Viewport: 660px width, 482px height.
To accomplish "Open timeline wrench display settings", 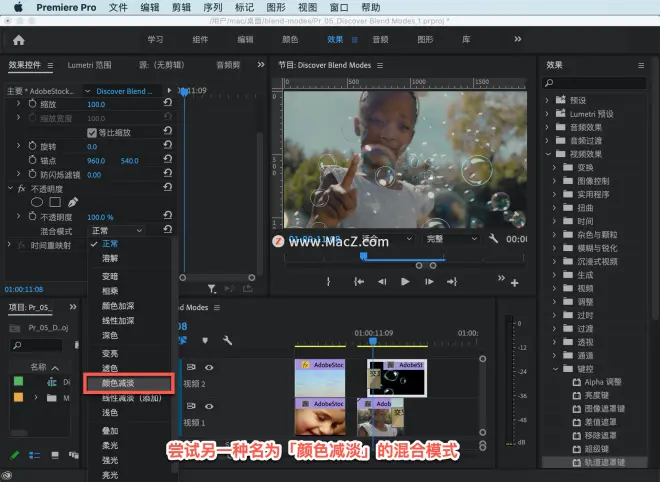I will pos(227,340).
